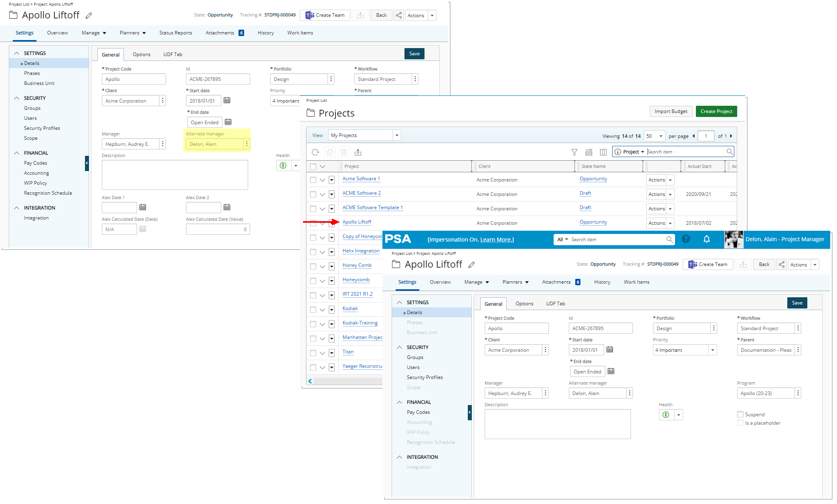
Task: Open calendar picker for Alex Date 1
Action: click(x=143, y=207)
